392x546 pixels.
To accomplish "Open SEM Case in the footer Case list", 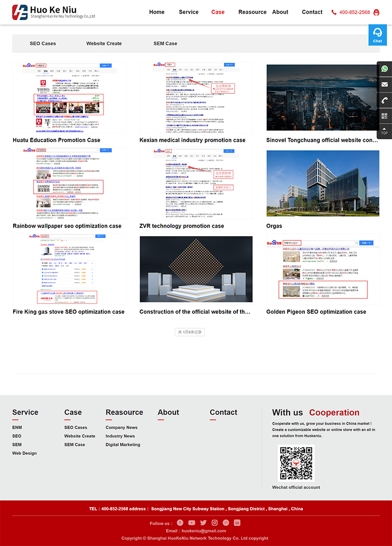I will [x=74, y=444].
